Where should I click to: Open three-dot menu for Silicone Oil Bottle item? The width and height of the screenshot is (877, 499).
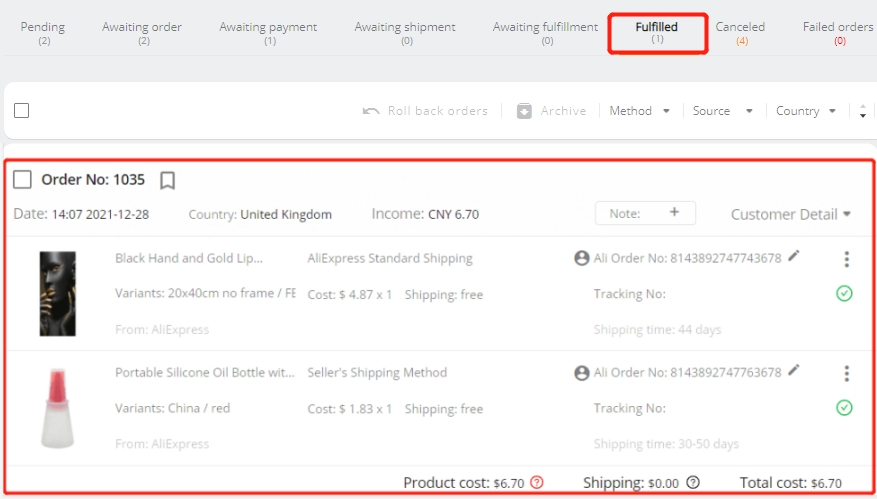[846, 373]
